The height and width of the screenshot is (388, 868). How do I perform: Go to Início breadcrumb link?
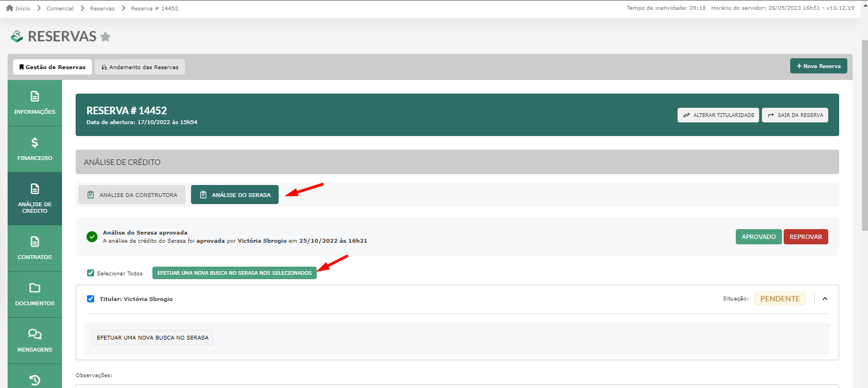22,8
